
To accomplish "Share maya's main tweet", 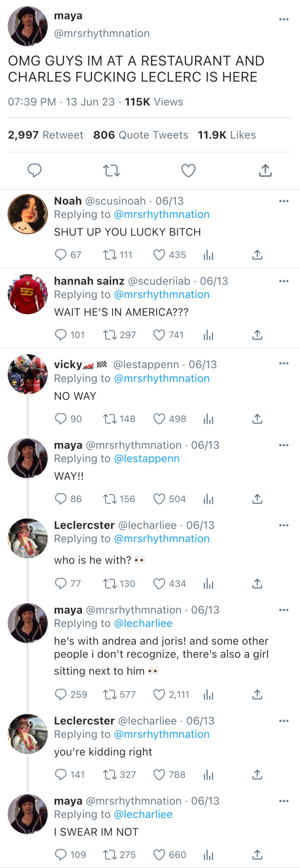I will pyautogui.click(x=265, y=170).
